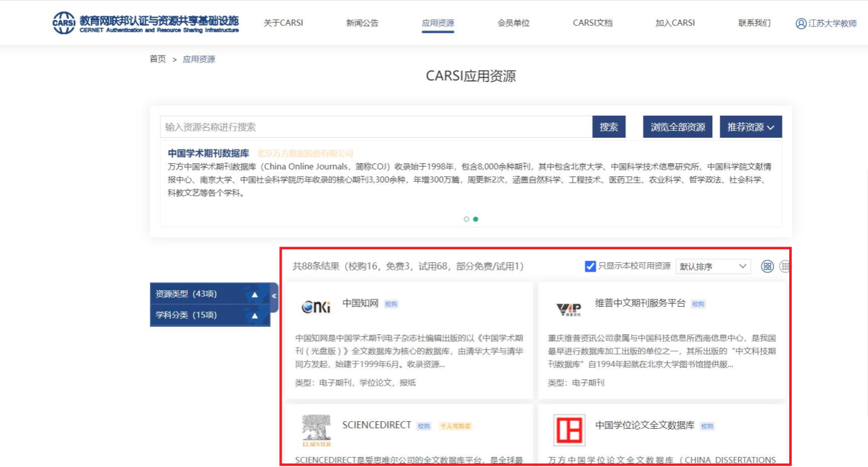Click the 校购 tag next to SCIENCEDIRECT
Screen dimensions: 868x467
pos(424,426)
